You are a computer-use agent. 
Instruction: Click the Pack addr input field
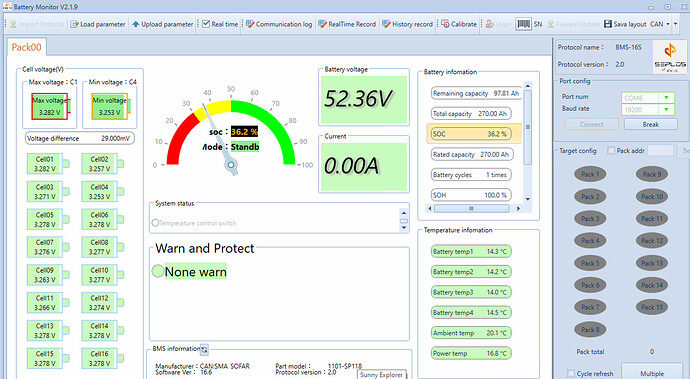tap(660, 151)
